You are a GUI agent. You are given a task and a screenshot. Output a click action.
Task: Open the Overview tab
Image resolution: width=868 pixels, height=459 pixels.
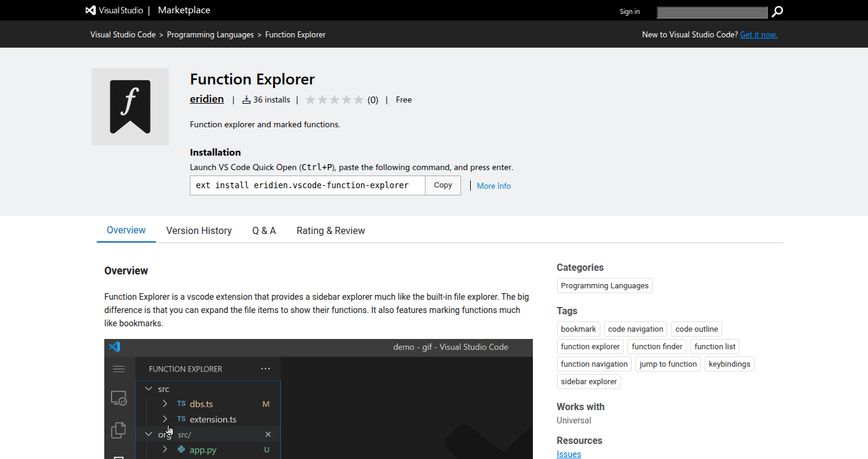(126, 230)
